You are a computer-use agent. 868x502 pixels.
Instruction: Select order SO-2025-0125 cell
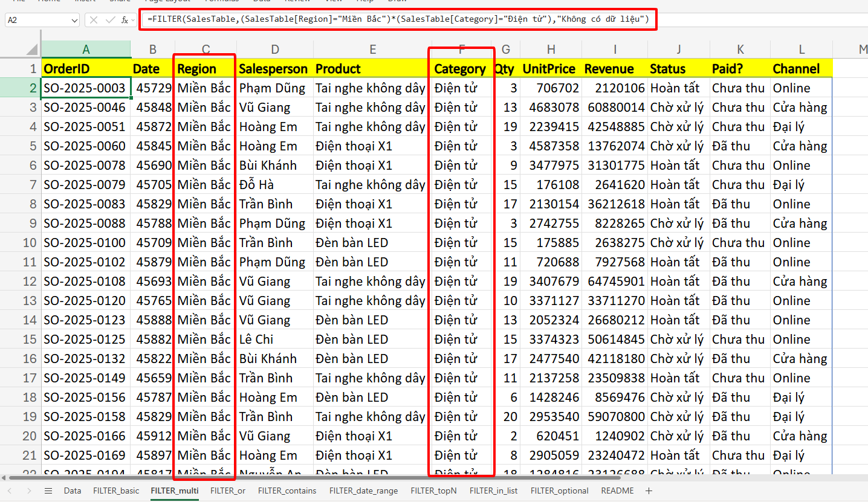[86, 339]
